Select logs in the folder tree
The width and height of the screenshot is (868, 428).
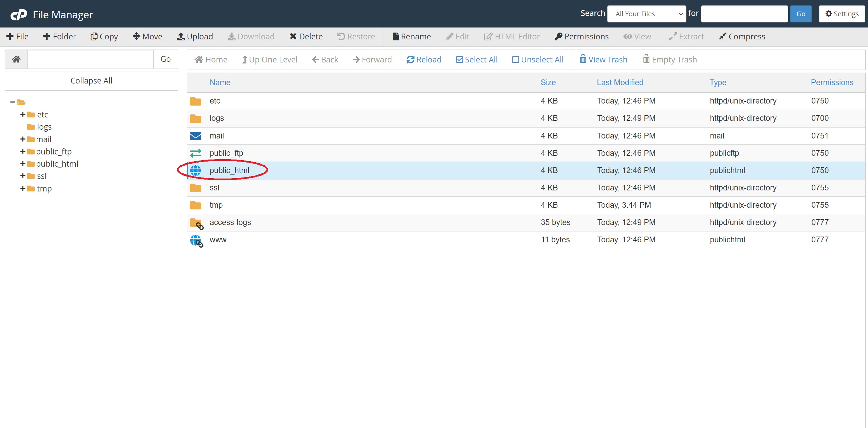pos(44,127)
